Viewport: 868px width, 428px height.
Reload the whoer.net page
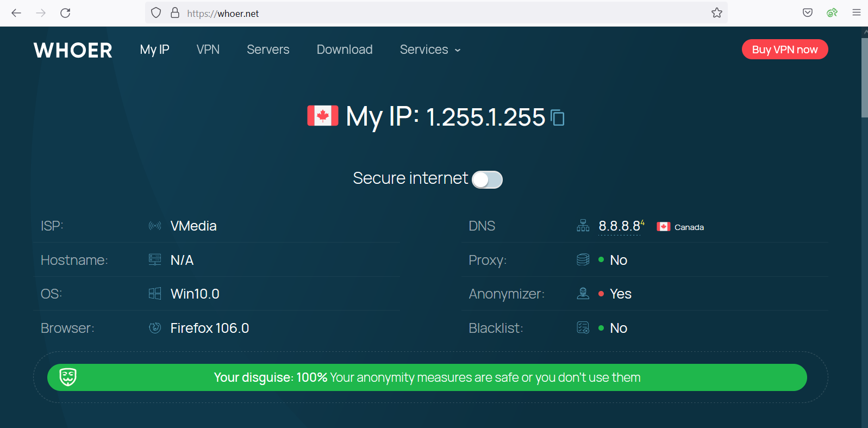(x=65, y=13)
